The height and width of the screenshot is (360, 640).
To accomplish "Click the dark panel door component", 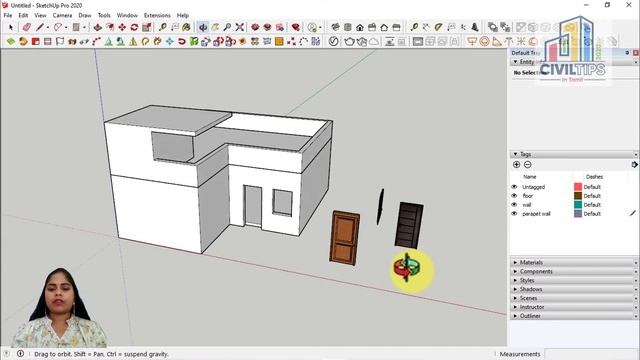I will click(409, 225).
